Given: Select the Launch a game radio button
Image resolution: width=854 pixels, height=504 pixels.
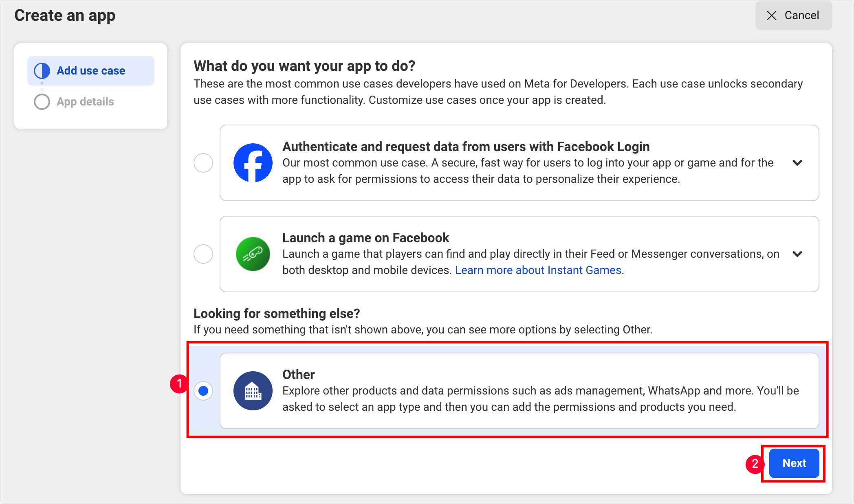Looking at the screenshot, I should [x=203, y=254].
